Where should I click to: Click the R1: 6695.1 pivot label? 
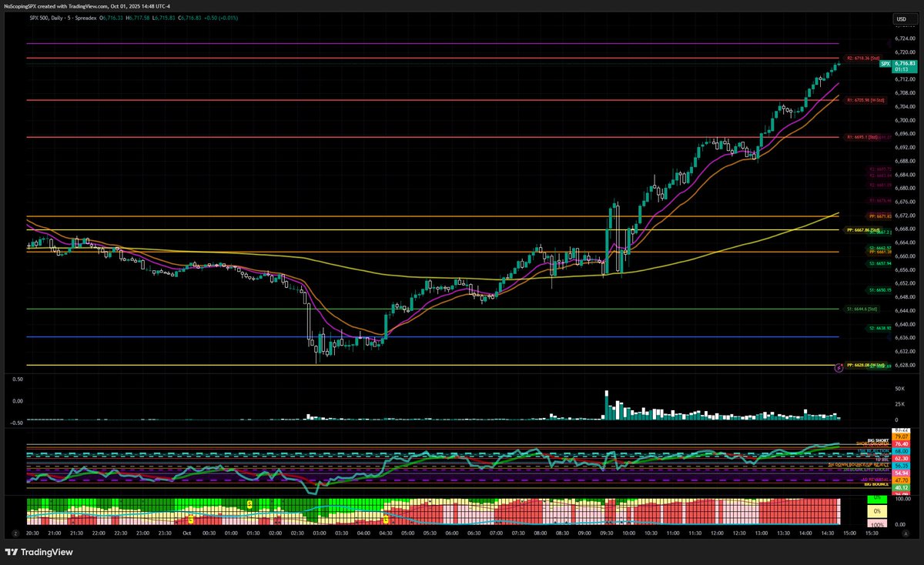pyautogui.click(x=861, y=137)
